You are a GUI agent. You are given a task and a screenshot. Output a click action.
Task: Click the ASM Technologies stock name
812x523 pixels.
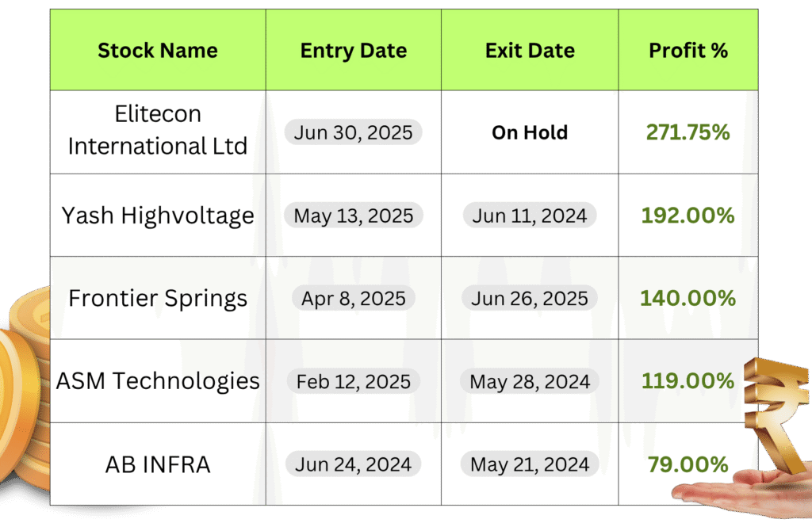(158, 381)
